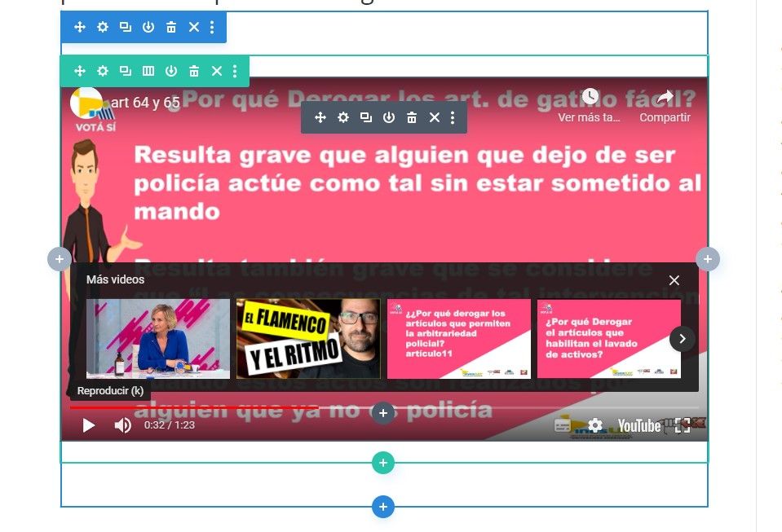Screen dimensions: 782x532
Task: Enter fullscreen mode
Action: [x=683, y=425]
